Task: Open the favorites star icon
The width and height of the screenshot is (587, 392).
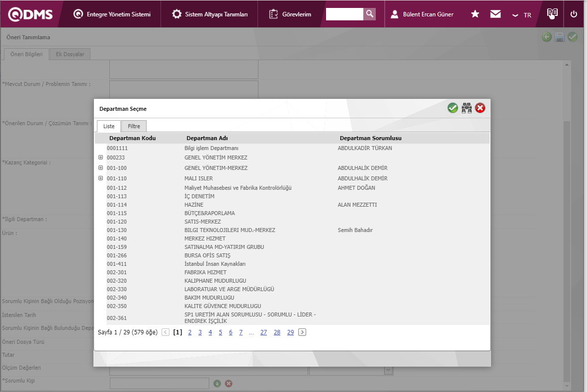Action: click(x=475, y=14)
